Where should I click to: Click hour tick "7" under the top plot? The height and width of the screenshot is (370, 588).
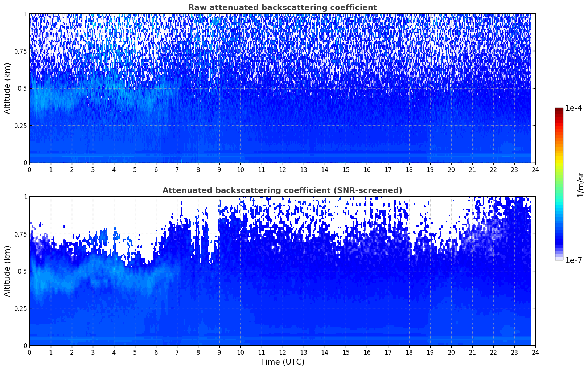pyautogui.click(x=177, y=169)
